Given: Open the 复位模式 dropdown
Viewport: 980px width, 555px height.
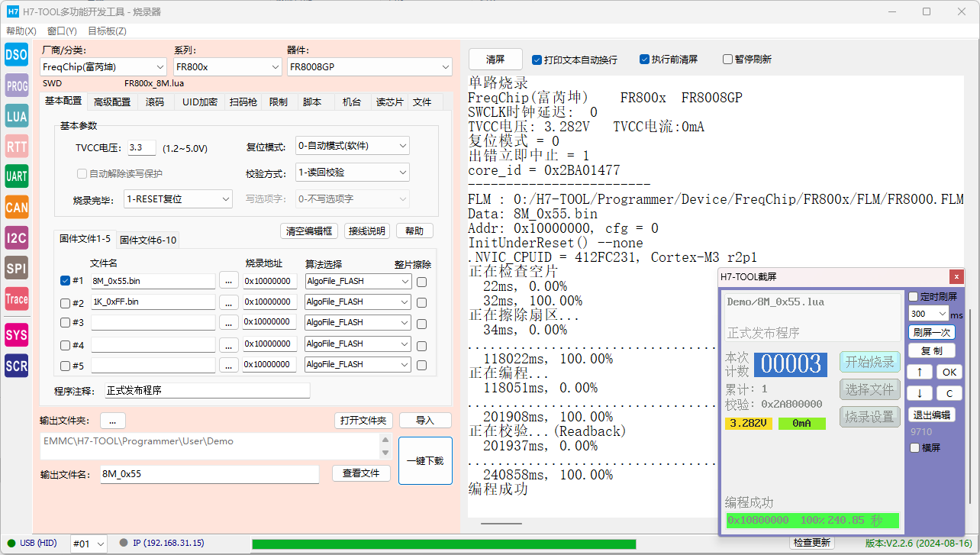Looking at the screenshot, I should pos(353,145).
